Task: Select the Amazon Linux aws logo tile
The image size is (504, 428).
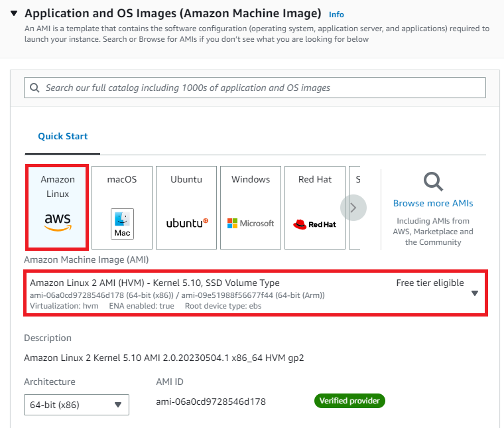Action: 58,222
